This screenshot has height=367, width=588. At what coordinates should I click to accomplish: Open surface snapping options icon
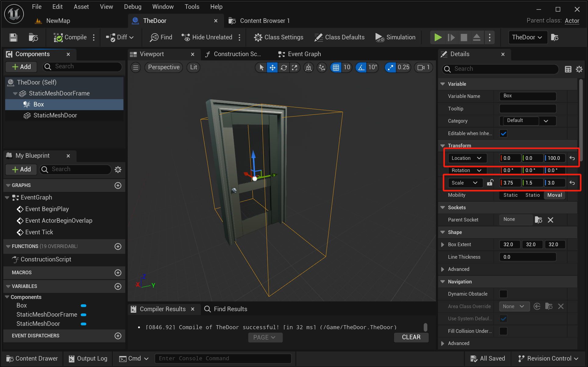pos(322,67)
